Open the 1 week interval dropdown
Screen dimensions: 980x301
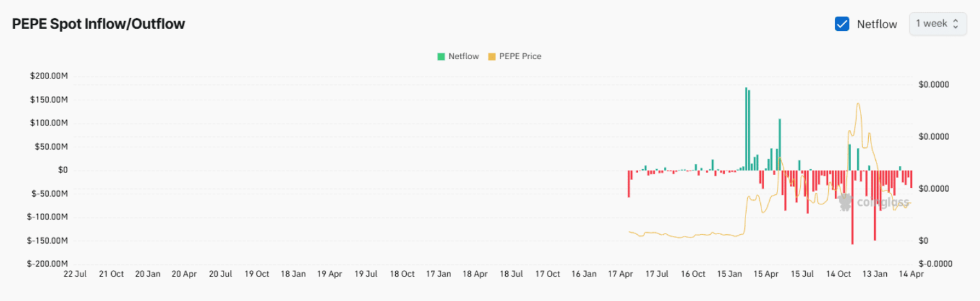(937, 24)
